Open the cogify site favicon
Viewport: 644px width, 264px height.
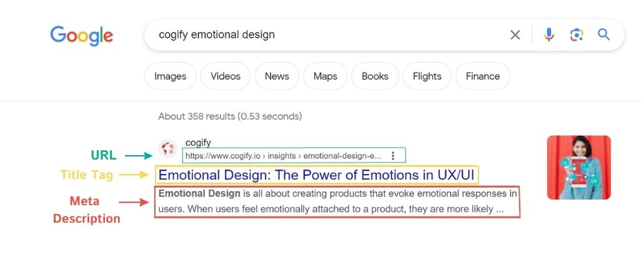point(167,149)
